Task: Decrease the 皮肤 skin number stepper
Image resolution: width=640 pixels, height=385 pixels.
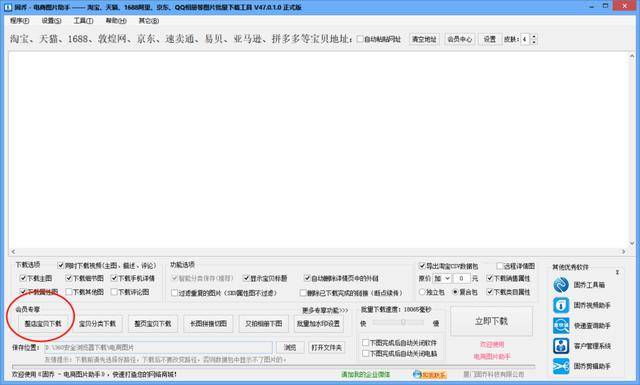Action: click(x=533, y=42)
